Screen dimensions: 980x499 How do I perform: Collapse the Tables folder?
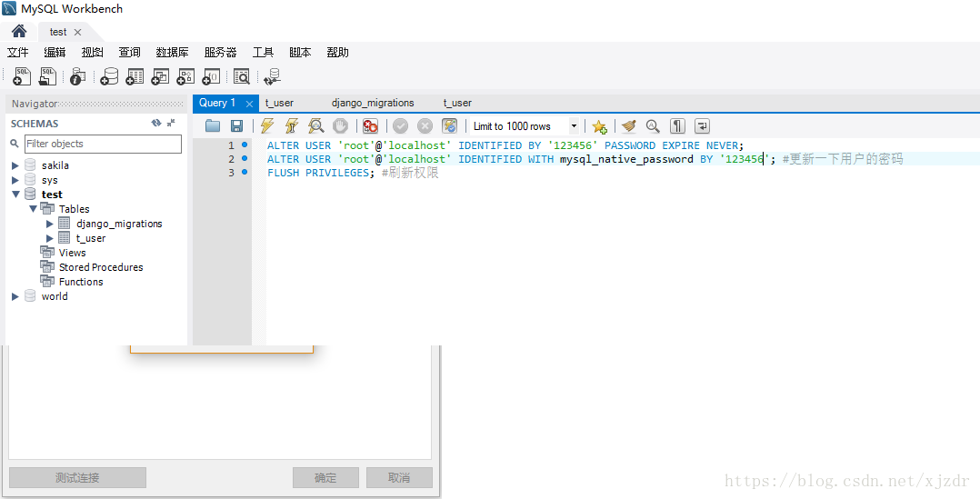[x=33, y=208]
